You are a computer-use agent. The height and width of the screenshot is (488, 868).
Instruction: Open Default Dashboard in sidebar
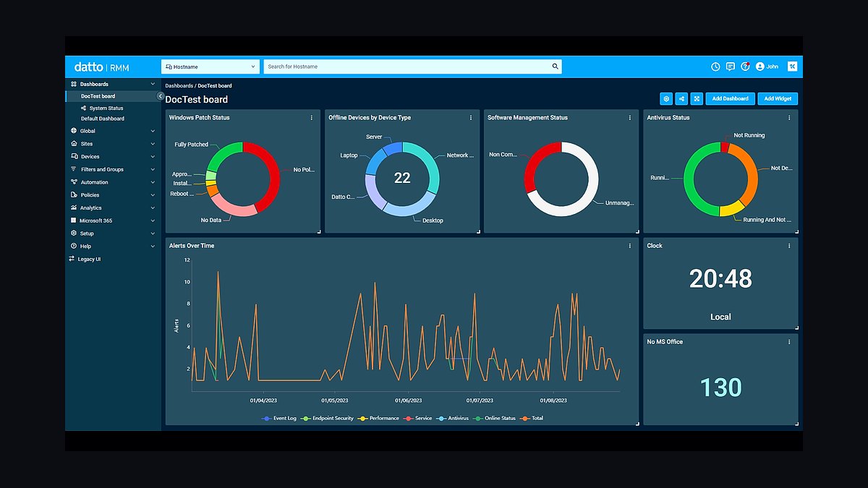coord(102,119)
